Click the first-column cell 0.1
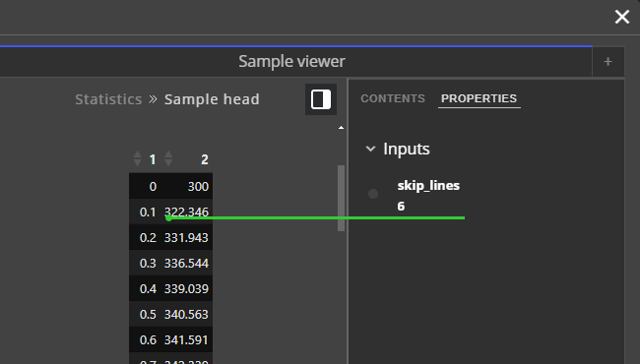The height and width of the screenshot is (364, 640). 146,212
